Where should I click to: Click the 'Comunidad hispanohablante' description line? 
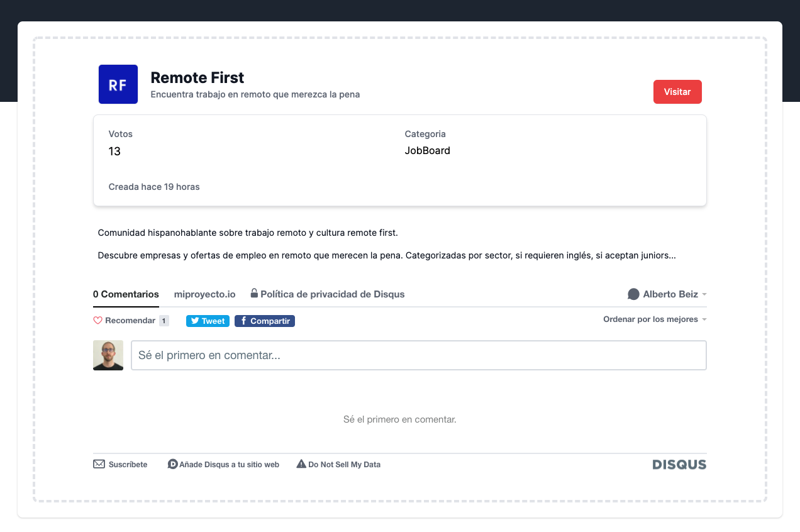[248, 233]
